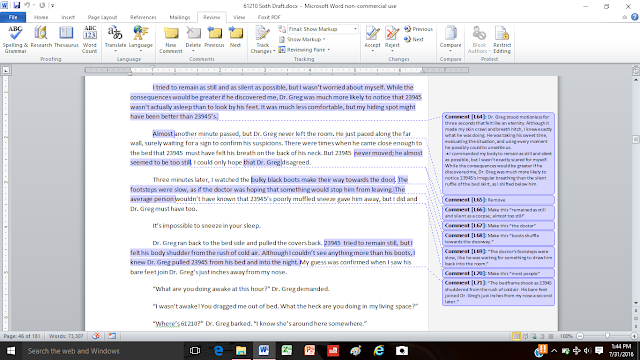This screenshot has height=360, width=640.
Task: Open Word Help question mark
Action: pyautogui.click(x=634, y=17)
